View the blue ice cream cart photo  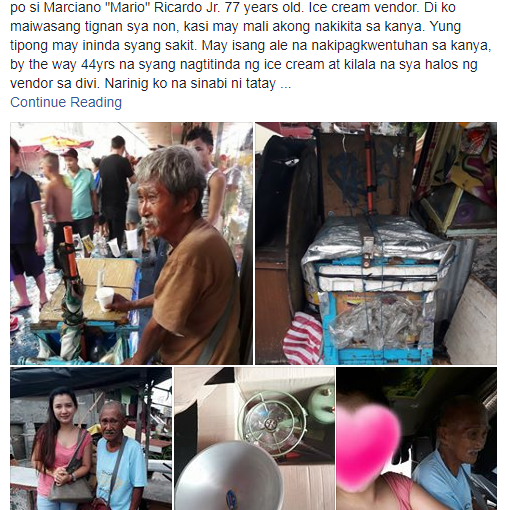pyautogui.click(x=376, y=243)
